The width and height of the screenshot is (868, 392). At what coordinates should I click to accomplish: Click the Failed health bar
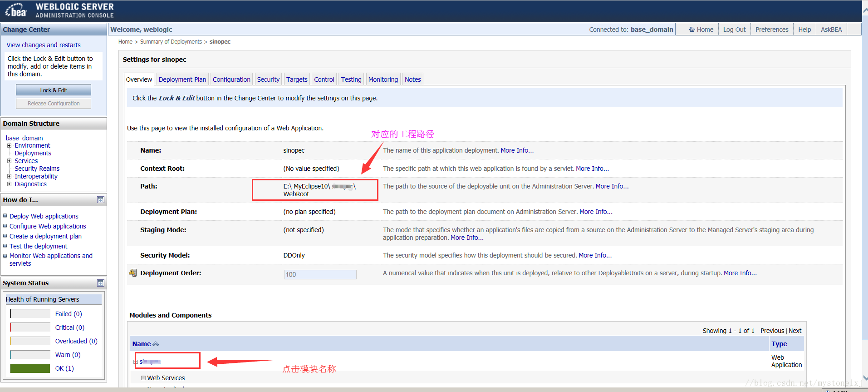point(30,313)
